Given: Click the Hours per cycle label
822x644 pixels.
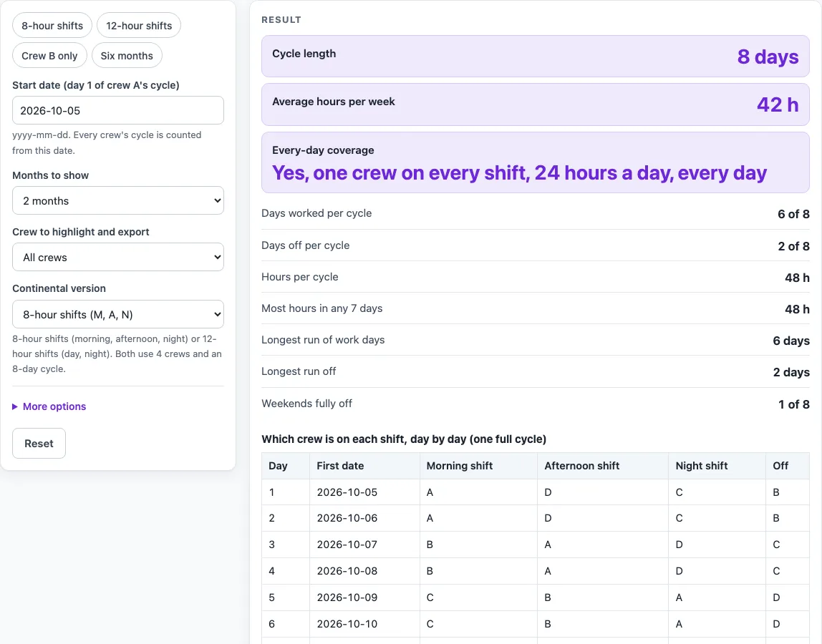Looking at the screenshot, I should click(x=300, y=277).
